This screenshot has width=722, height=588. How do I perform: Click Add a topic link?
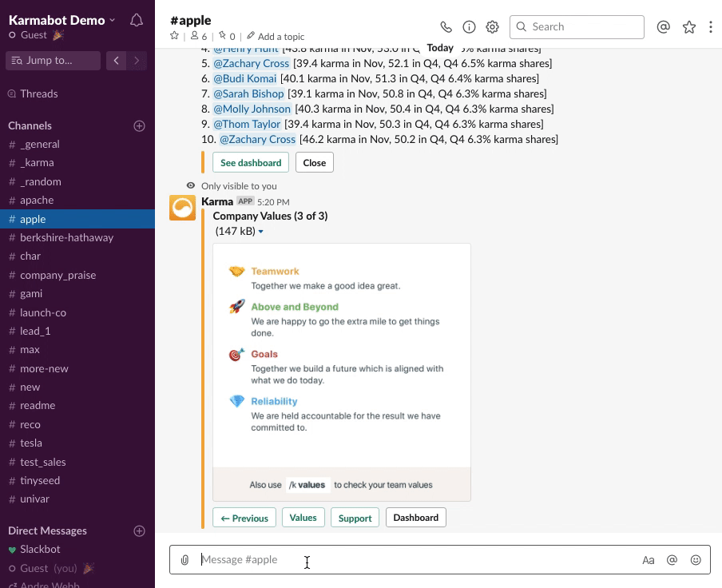coord(281,37)
